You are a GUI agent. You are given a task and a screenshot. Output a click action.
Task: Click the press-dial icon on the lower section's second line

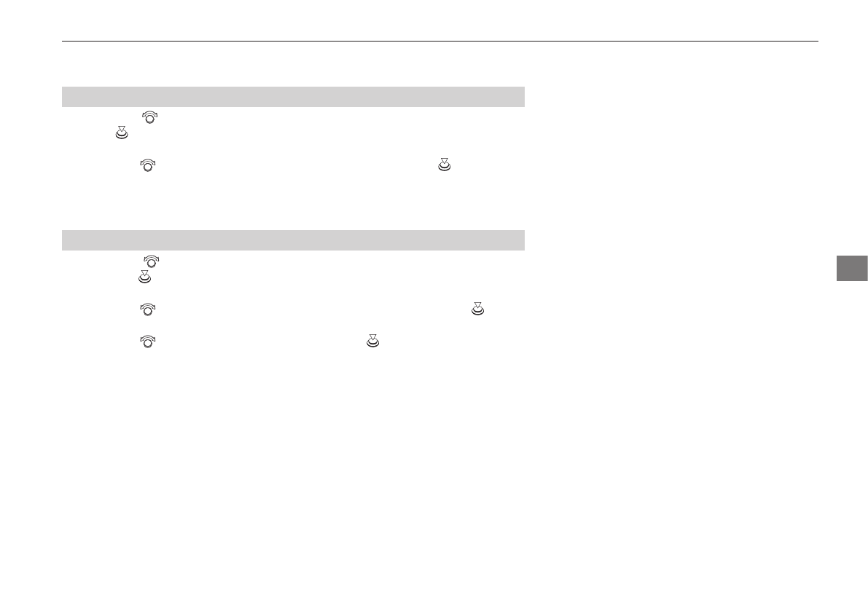point(144,276)
